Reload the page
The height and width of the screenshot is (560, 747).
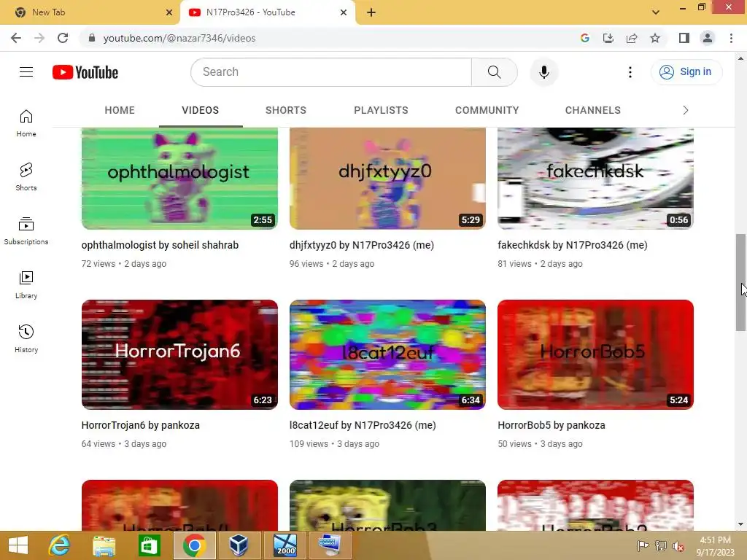(x=63, y=38)
